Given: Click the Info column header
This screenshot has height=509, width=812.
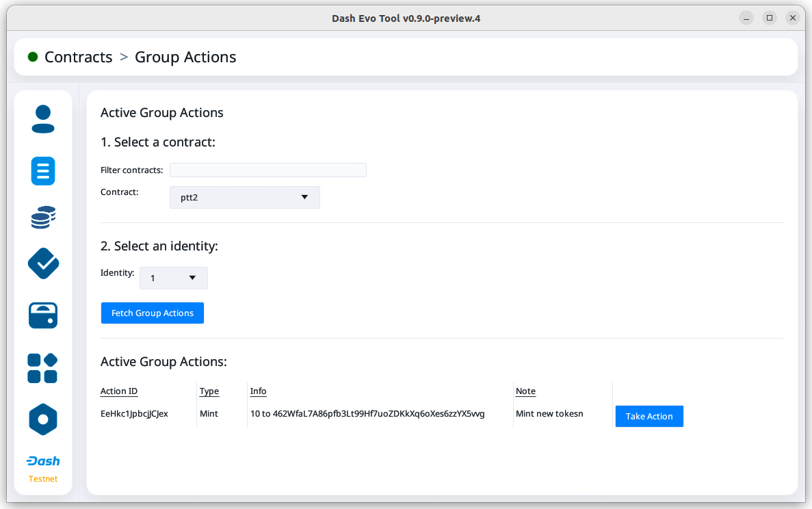Looking at the screenshot, I should pos(259,391).
